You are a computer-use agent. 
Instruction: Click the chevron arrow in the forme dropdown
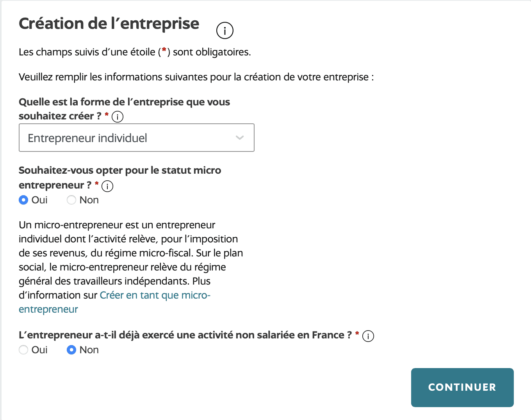click(240, 138)
